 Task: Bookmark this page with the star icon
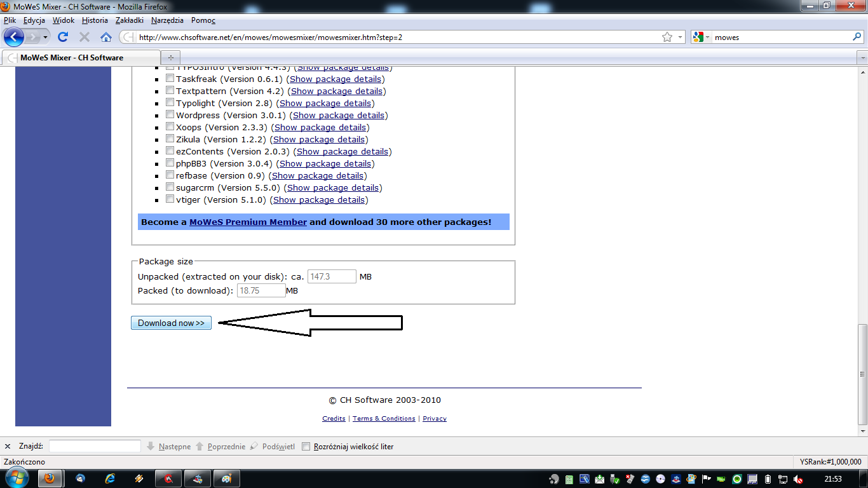tap(667, 37)
